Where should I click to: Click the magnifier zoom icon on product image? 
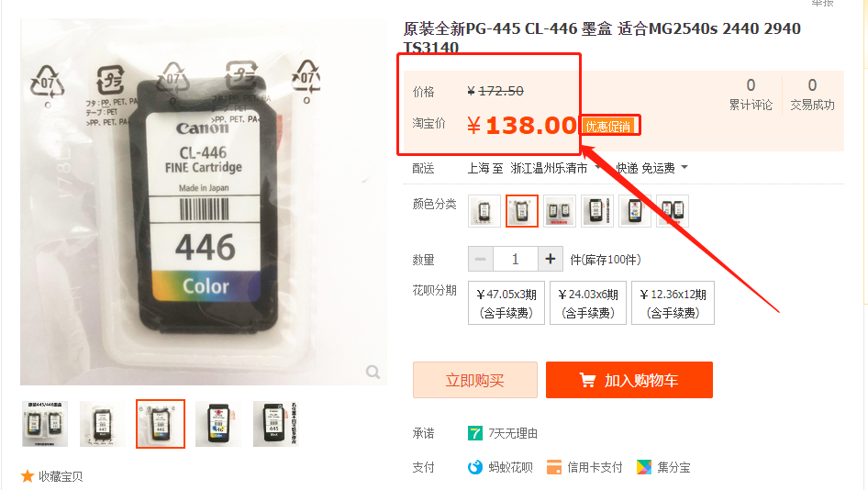pos(373,372)
